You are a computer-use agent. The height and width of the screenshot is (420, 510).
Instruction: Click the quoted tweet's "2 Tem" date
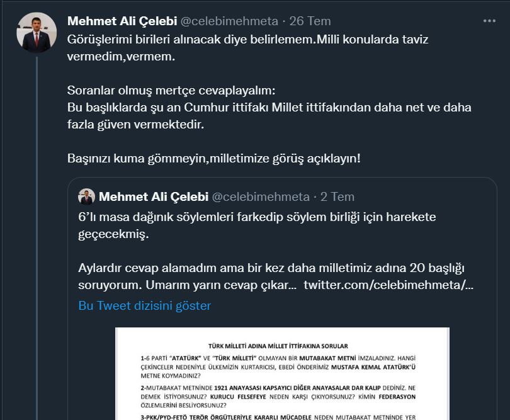tap(337, 196)
